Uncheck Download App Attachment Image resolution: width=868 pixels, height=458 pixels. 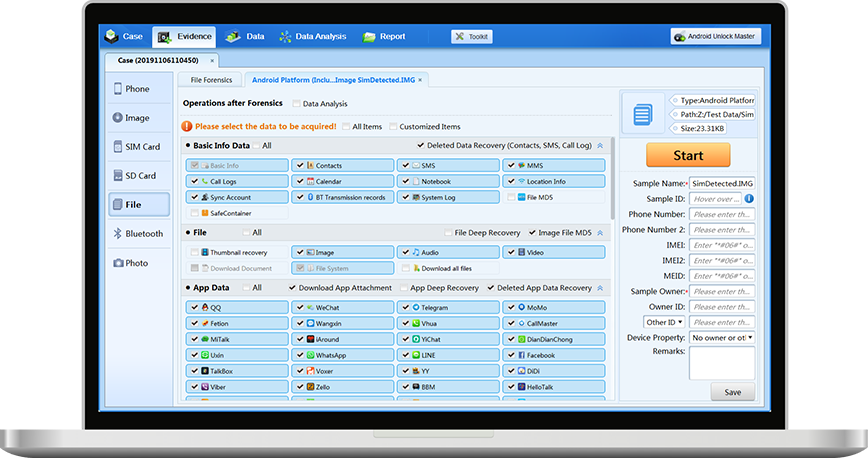(x=291, y=288)
